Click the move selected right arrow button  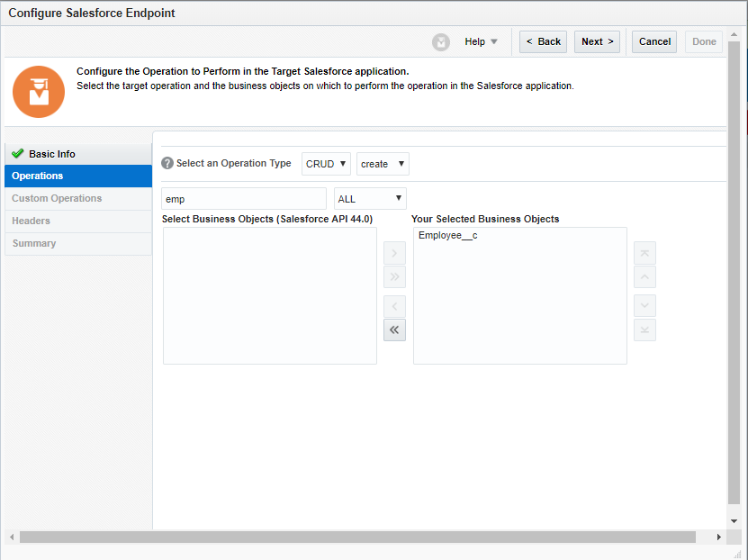[394, 253]
